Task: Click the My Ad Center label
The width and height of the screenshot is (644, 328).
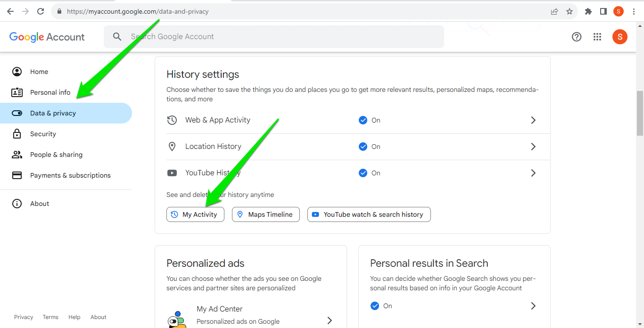Action: (x=220, y=309)
